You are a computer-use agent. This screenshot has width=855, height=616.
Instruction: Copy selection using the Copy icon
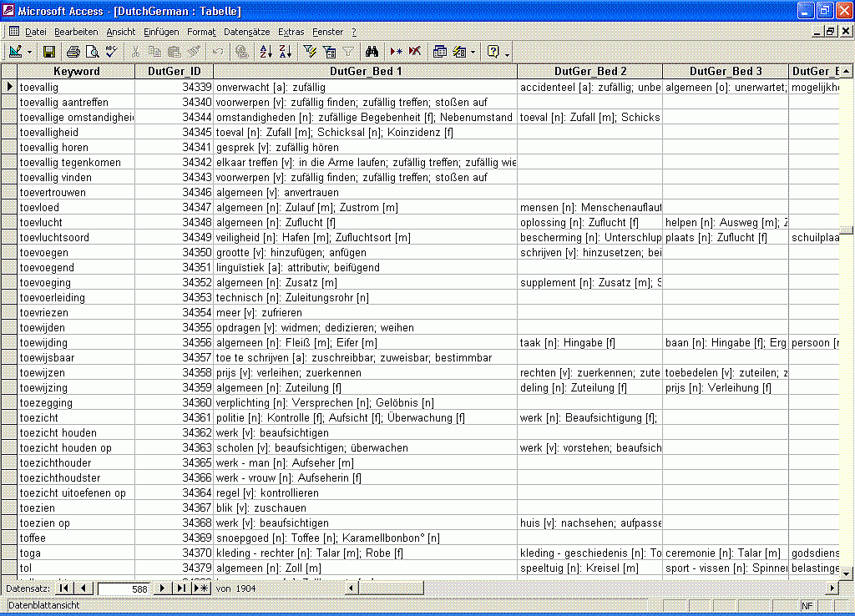tap(154, 52)
